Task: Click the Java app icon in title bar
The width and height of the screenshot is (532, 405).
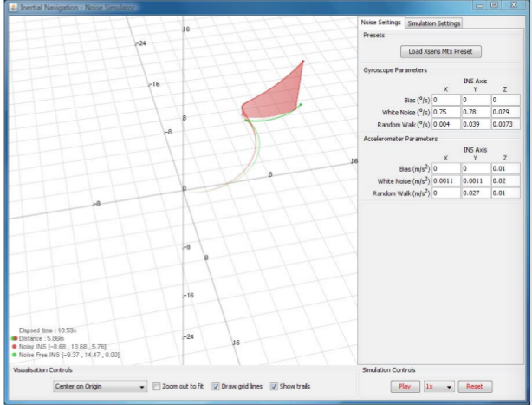Action: pyautogui.click(x=13, y=7)
